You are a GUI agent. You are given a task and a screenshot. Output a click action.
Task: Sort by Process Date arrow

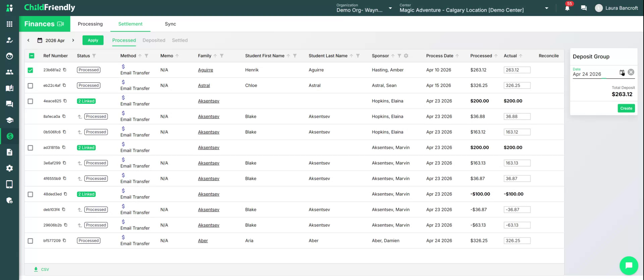(x=457, y=56)
